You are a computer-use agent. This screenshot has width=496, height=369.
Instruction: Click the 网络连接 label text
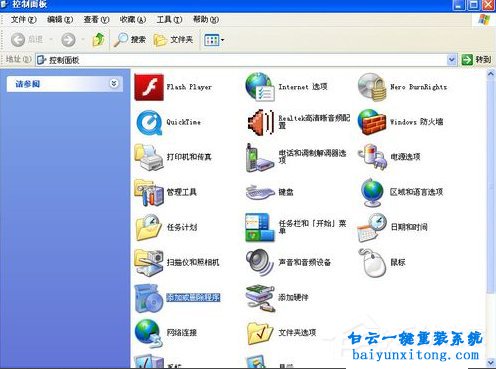[x=182, y=332]
